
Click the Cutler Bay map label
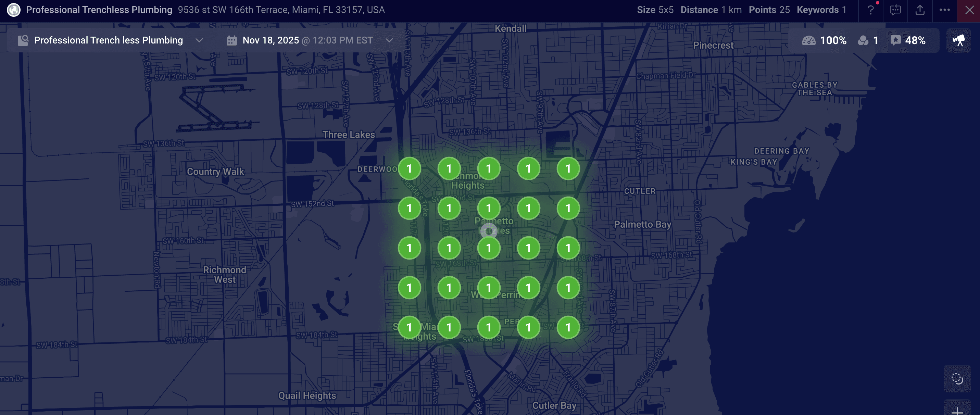click(554, 405)
